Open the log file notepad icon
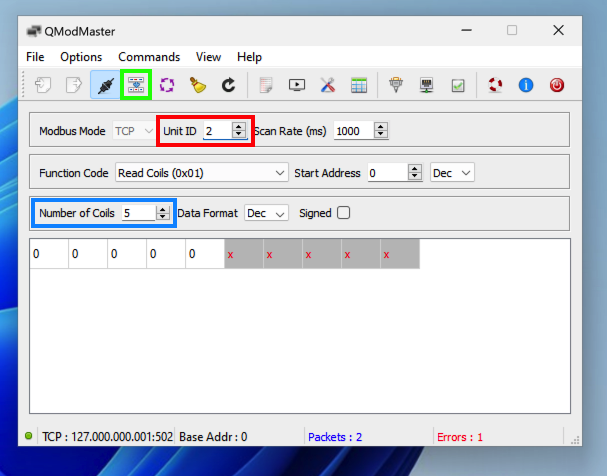This screenshot has height=476, width=607. (x=266, y=85)
